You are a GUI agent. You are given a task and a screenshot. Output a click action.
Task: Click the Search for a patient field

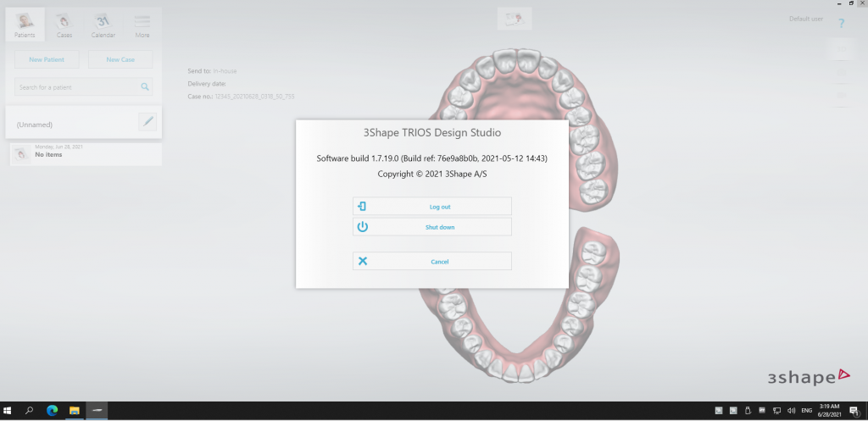(75, 87)
